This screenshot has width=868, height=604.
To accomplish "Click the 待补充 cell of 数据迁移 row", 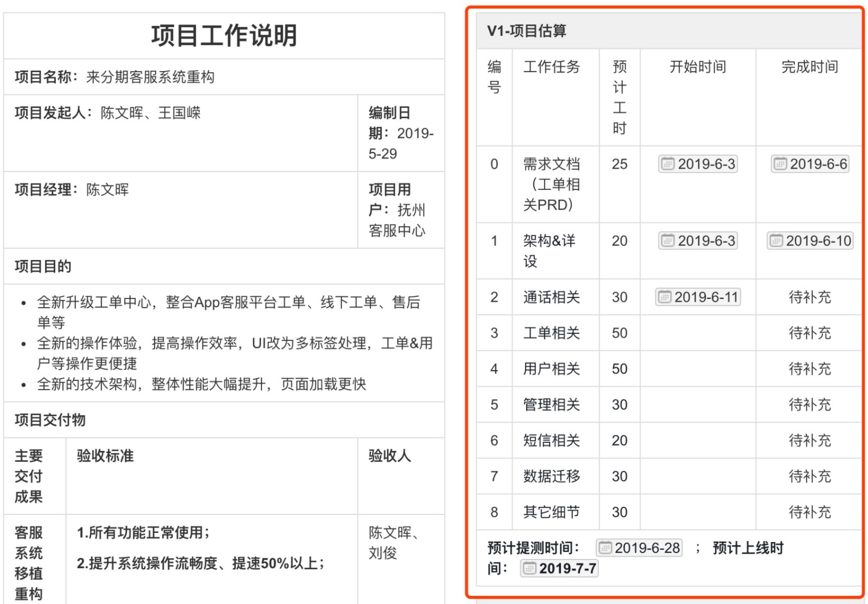I will (809, 476).
